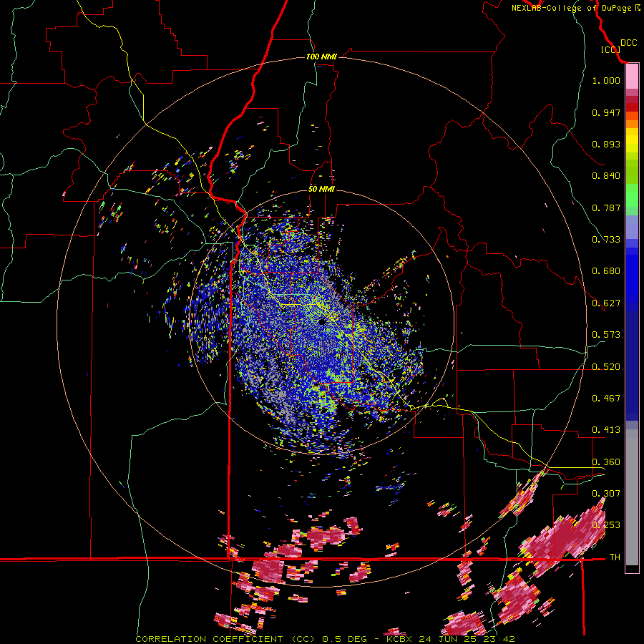Click the 0.947 legend value
Image resolution: width=644 pixels, height=644 pixels.
[606, 112]
